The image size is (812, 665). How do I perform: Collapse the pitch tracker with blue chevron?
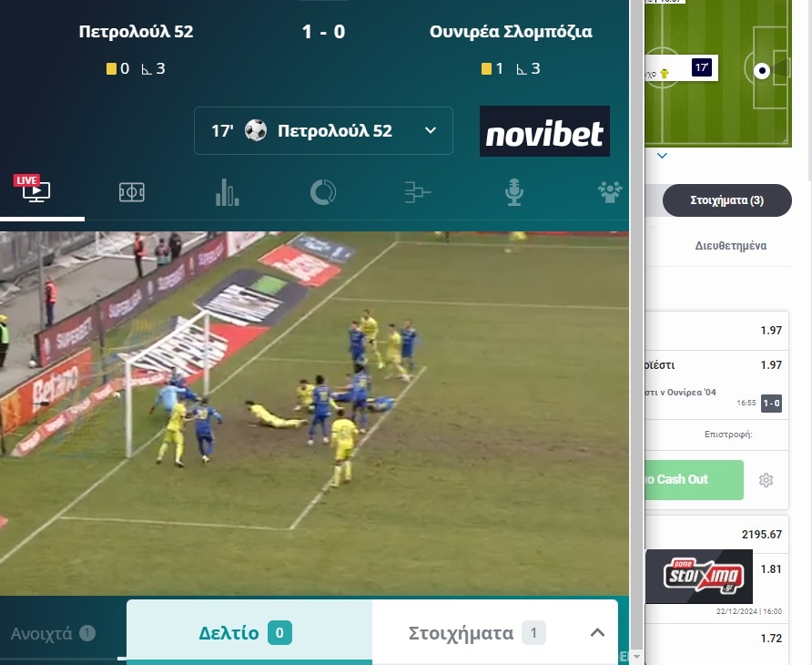coord(662,156)
